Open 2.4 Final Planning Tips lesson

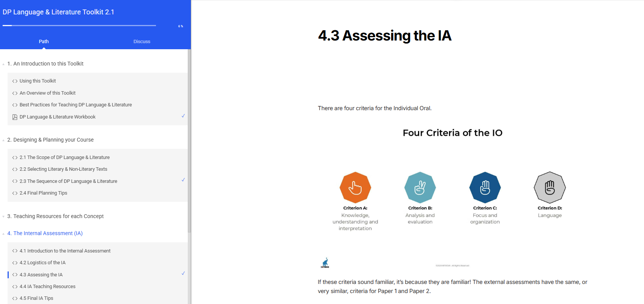pyautogui.click(x=43, y=193)
